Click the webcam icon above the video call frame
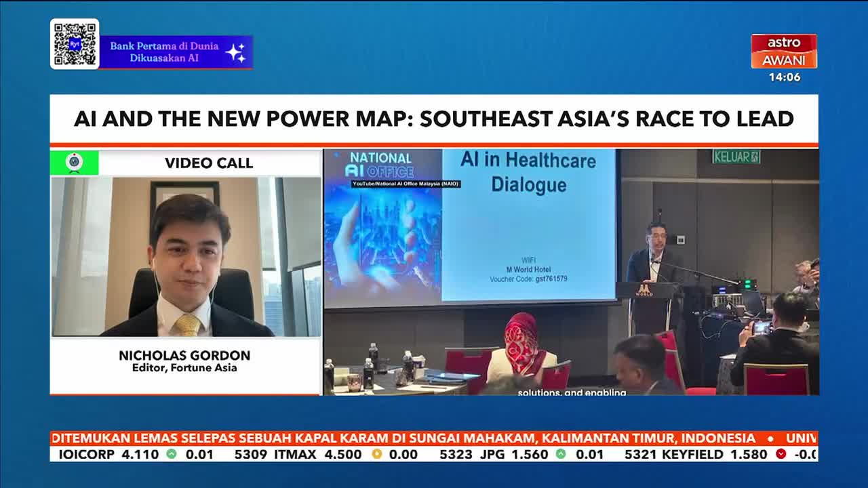 (x=75, y=163)
